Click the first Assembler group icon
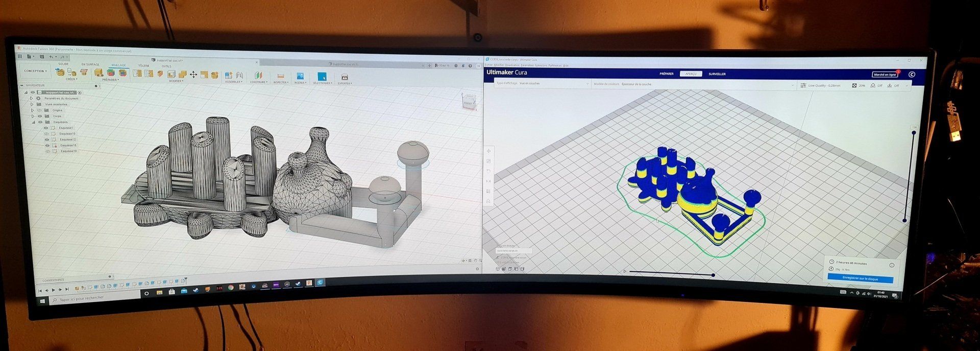 click(228, 76)
